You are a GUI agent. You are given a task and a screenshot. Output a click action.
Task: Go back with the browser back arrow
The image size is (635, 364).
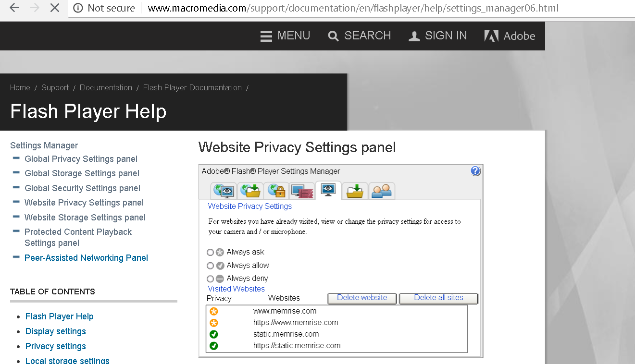pos(14,8)
